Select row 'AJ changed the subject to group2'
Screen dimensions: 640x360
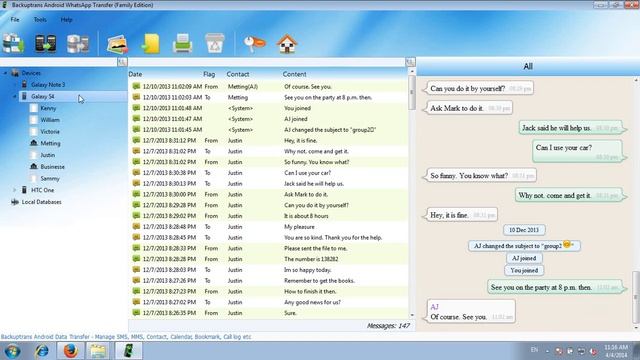269,130
